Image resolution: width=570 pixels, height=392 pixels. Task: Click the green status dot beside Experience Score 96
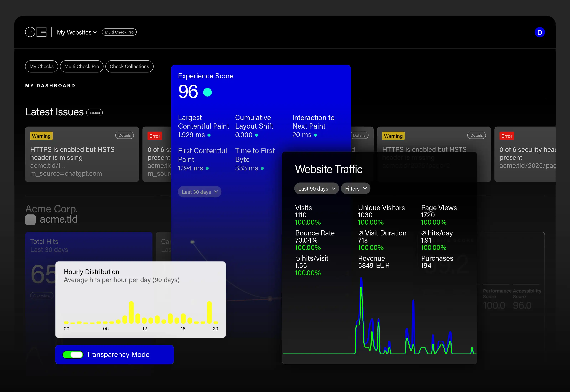[208, 92]
